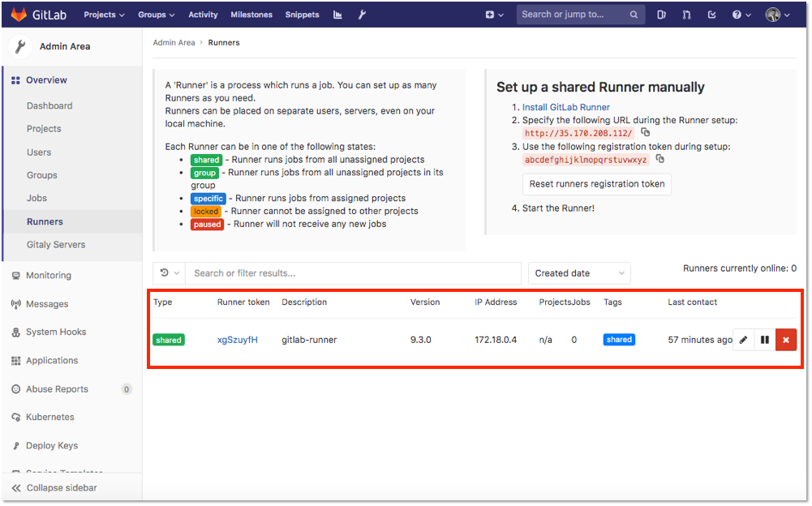
Task: Click Reset runners registration token button
Action: point(597,184)
